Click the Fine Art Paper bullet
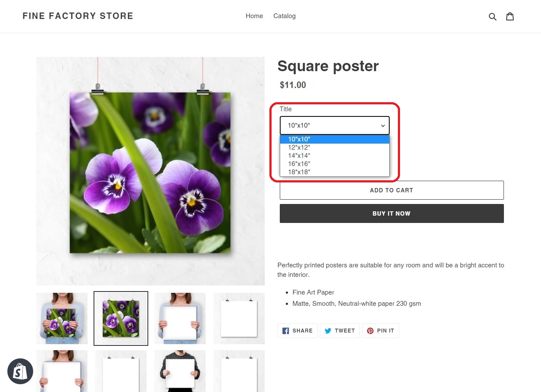Image resolution: width=541 pixels, height=392 pixels. 313,292
